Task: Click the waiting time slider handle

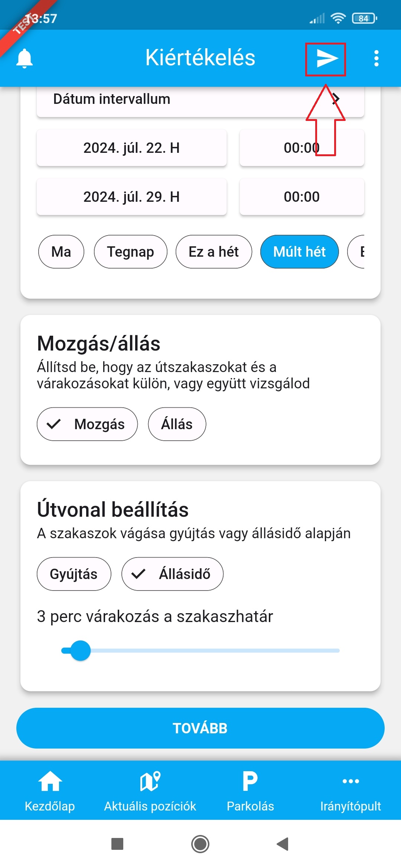Action: pyautogui.click(x=80, y=650)
